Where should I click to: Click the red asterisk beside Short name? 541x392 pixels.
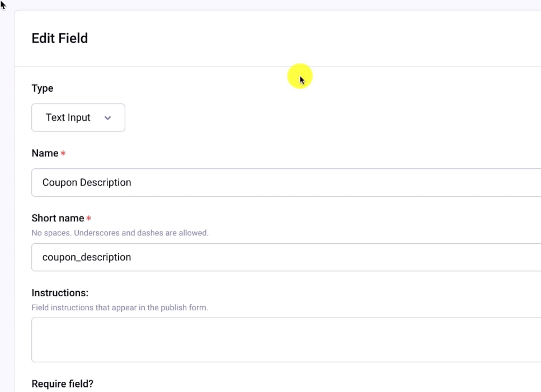[x=89, y=219]
